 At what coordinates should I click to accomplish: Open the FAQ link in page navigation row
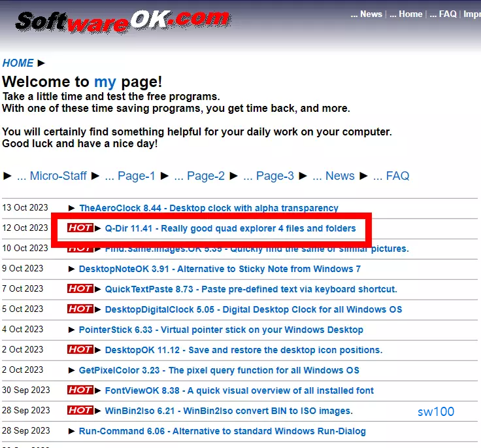[397, 176]
